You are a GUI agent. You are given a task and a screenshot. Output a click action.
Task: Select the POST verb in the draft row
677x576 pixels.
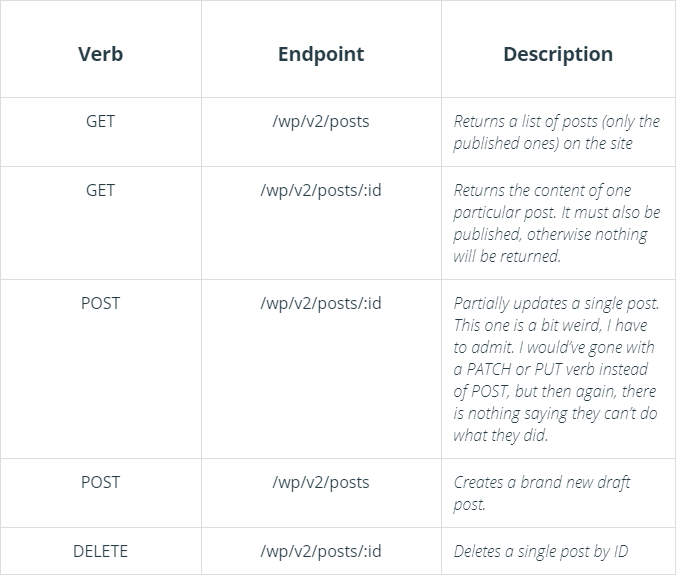coord(100,482)
